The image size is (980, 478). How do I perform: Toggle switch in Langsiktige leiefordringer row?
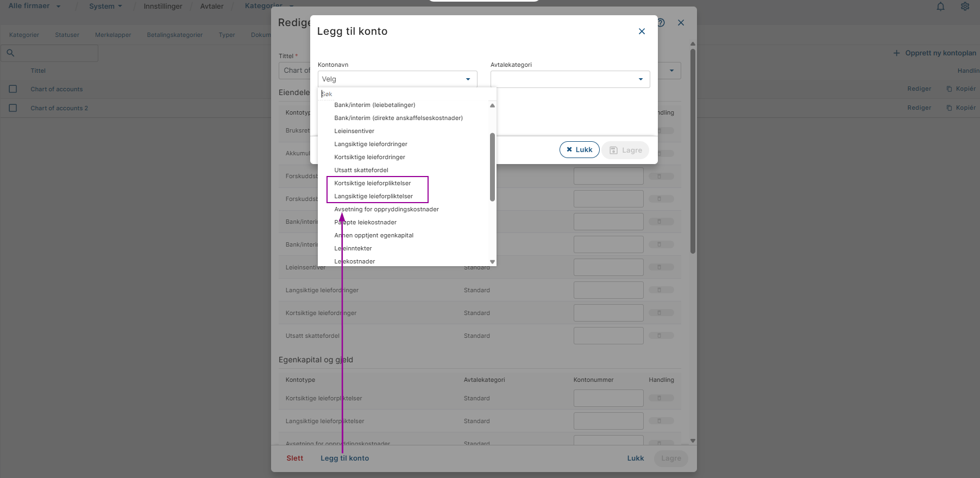pos(661,290)
